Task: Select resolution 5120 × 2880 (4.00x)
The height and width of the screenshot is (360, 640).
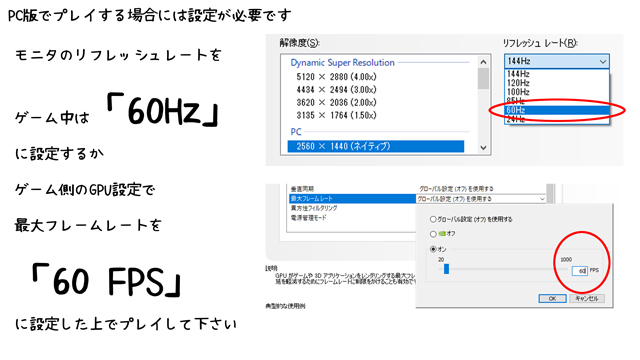Action: 336,77
